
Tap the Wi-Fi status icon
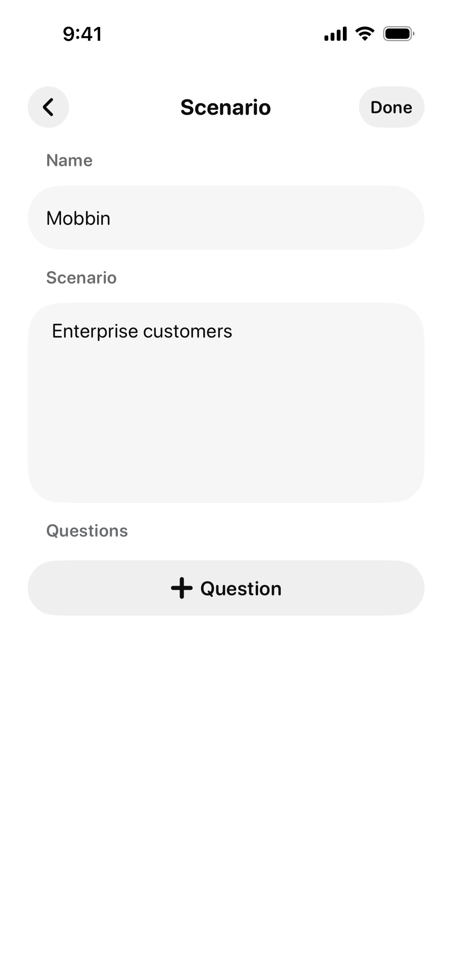click(x=364, y=33)
